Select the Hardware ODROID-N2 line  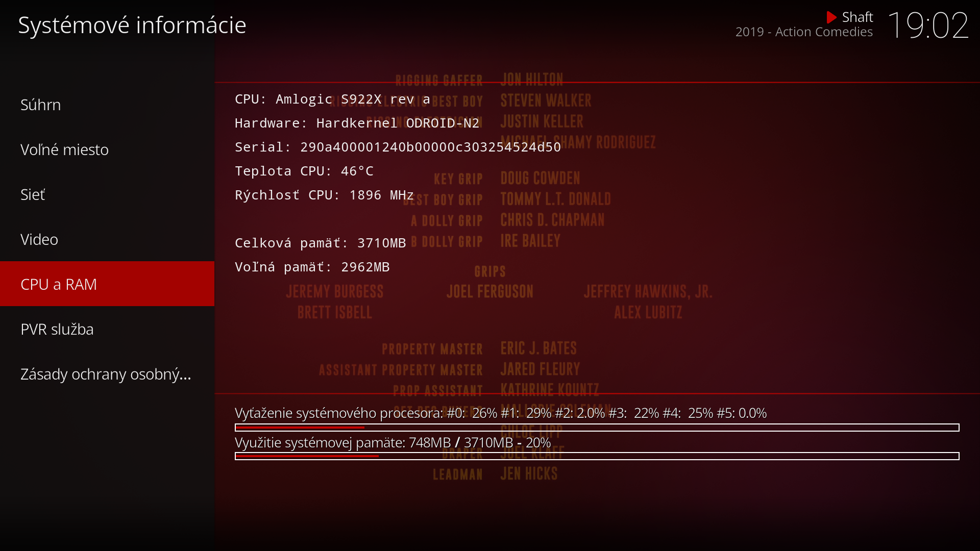357,123
